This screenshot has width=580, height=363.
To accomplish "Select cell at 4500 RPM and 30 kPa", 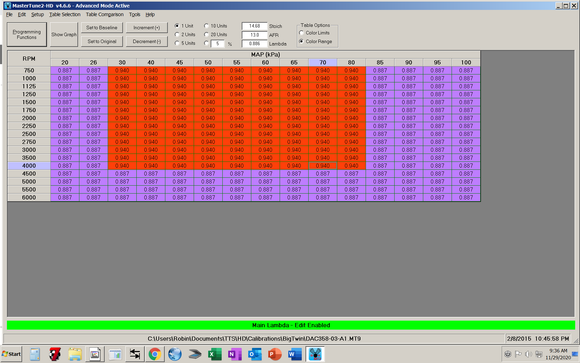I will pyautogui.click(x=122, y=174).
